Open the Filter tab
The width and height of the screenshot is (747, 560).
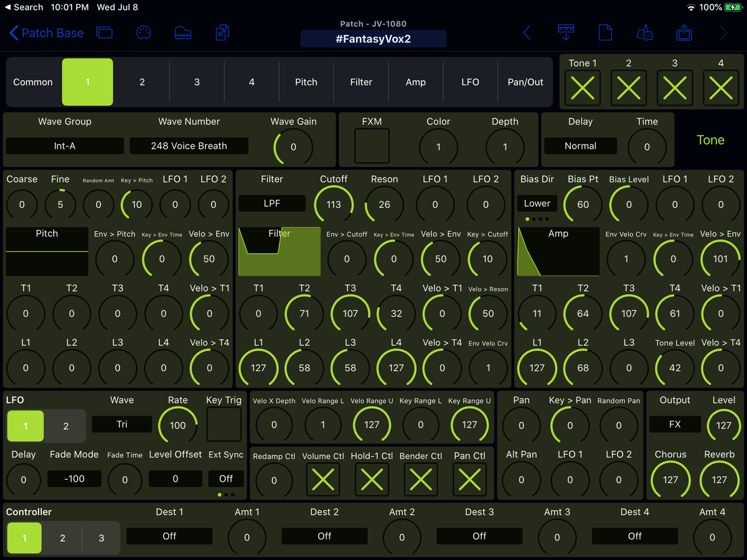click(x=361, y=82)
